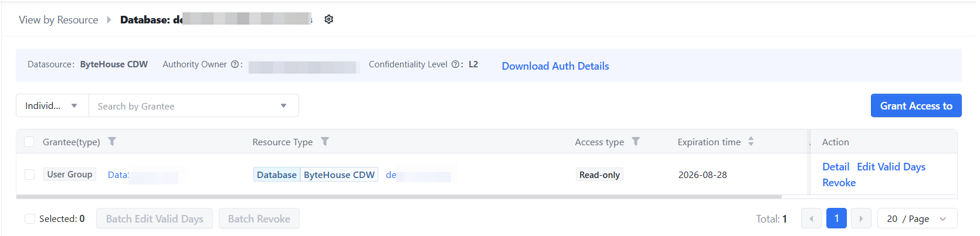Navigate to View by Resource breadcrumb
980x236 pixels.
pyautogui.click(x=58, y=20)
